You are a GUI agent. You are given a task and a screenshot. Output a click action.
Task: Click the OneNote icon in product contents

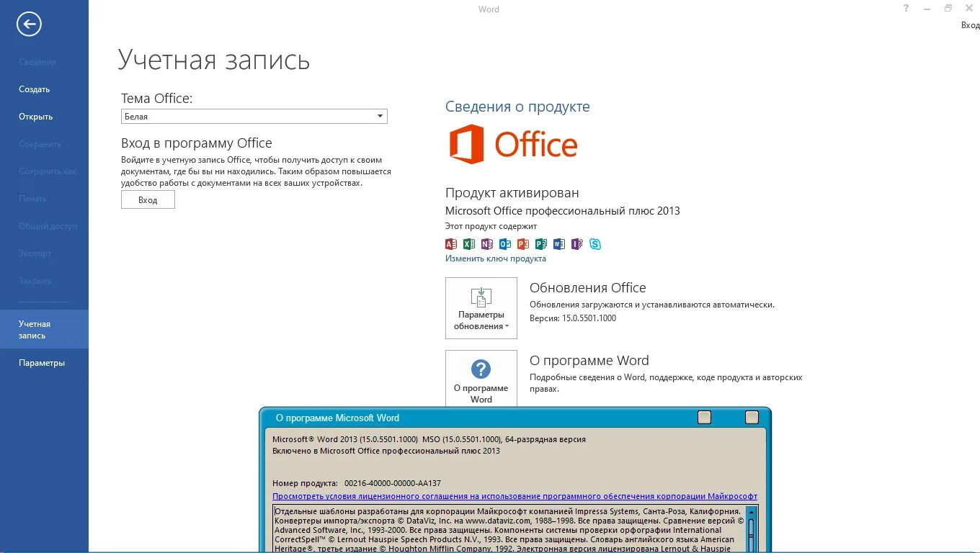(487, 244)
